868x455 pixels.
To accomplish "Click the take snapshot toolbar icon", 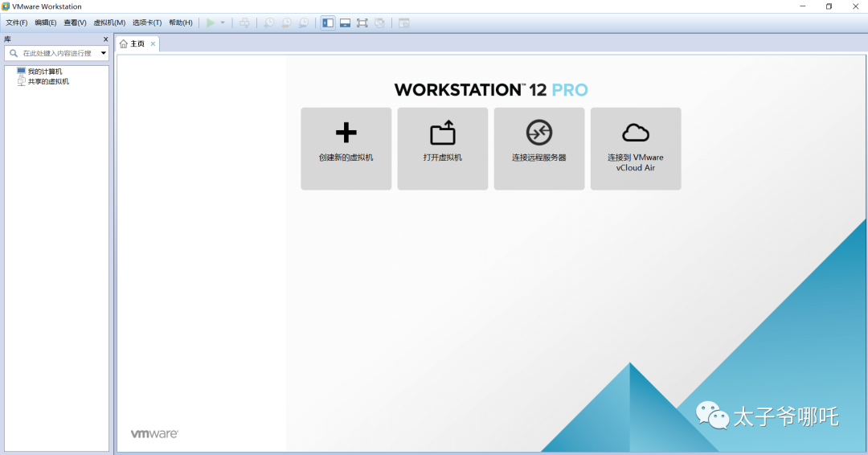I will (269, 23).
